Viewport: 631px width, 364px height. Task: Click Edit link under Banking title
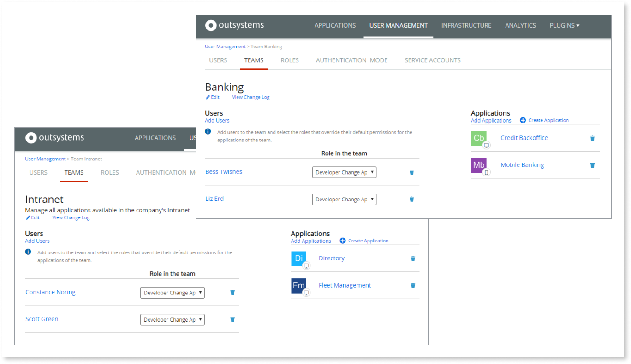click(x=213, y=97)
